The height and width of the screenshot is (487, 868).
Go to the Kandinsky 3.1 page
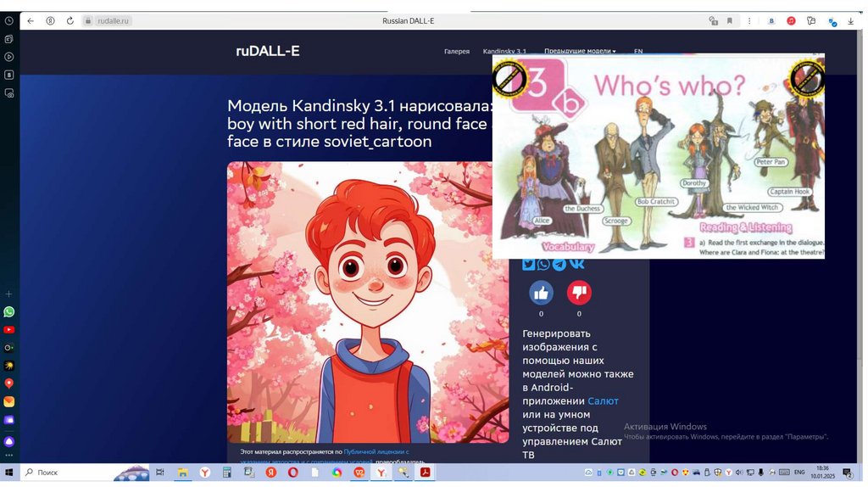[504, 52]
